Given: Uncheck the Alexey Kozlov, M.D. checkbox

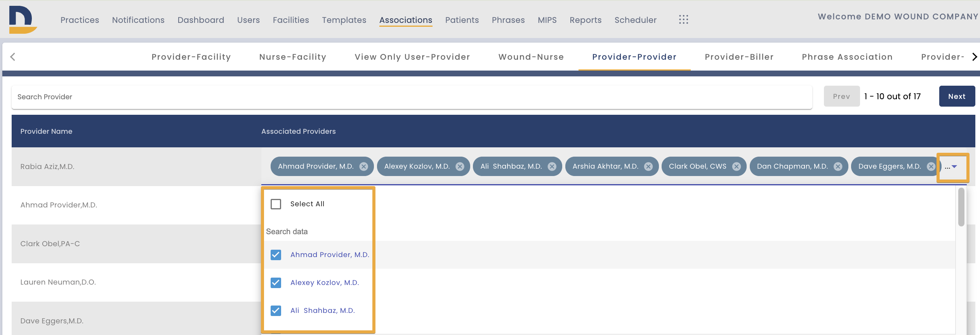Looking at the screenshot, I should coord(276,283).
